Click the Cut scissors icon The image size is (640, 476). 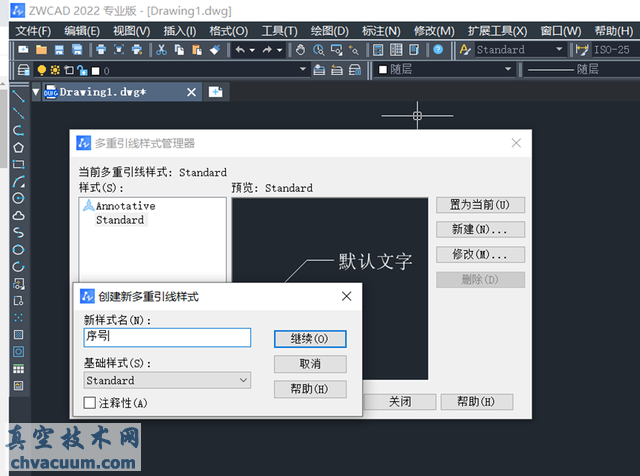(x=163, y=49)
